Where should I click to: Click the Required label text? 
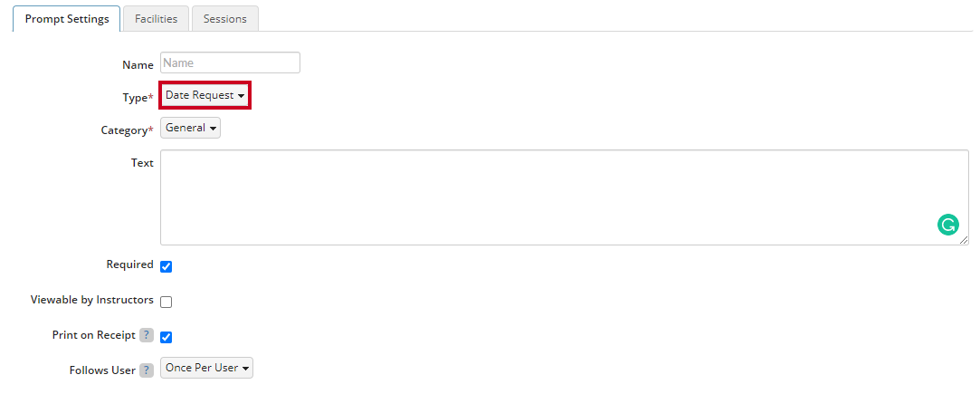click(130, 264)
